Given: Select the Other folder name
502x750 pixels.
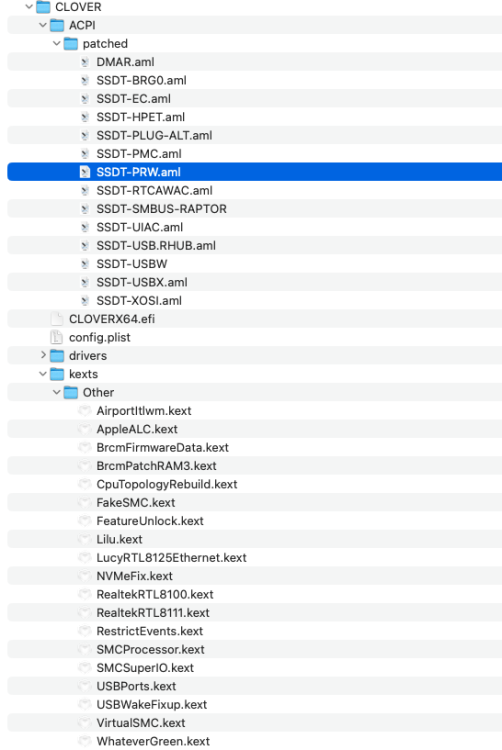Looking at the screenshot, I should point(98,392).
